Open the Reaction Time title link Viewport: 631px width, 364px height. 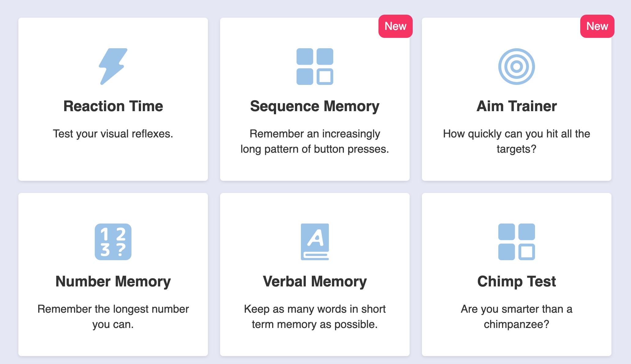[113, 106]
